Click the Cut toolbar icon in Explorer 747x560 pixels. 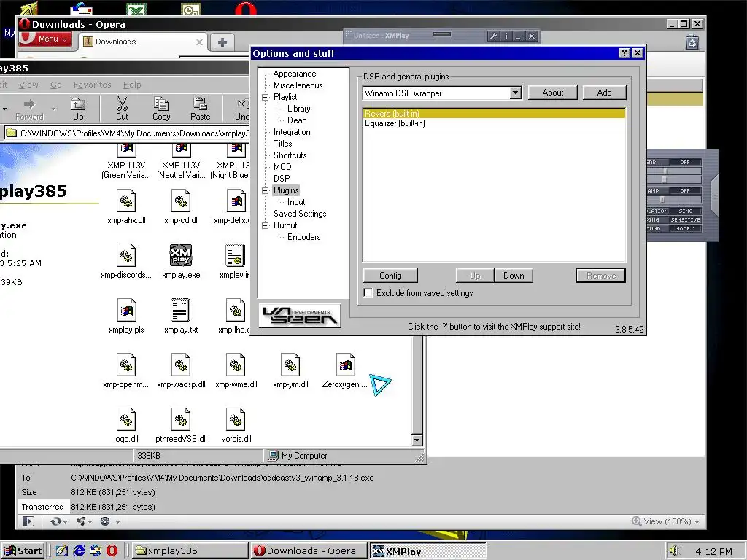[122, 109]
